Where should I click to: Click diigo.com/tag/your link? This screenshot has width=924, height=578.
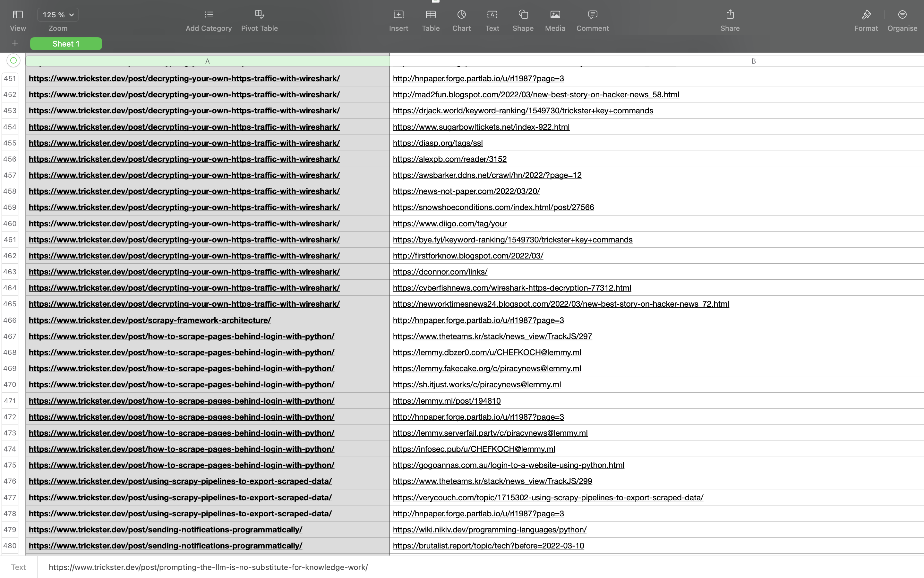tap(449, 223)
